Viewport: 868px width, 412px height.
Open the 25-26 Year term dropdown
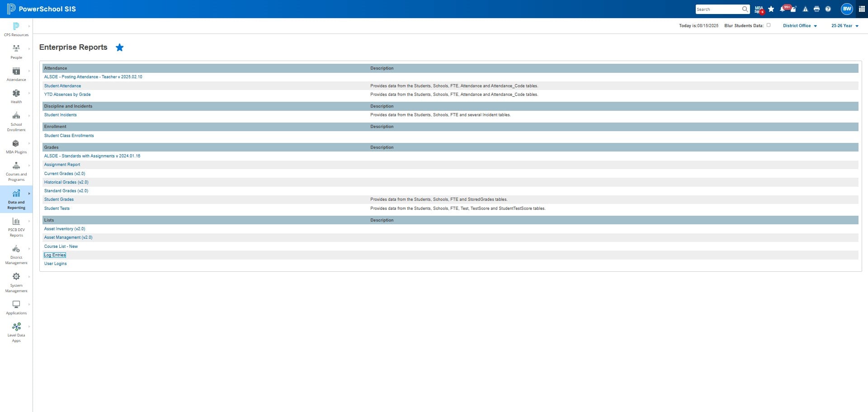pos(844,26)
